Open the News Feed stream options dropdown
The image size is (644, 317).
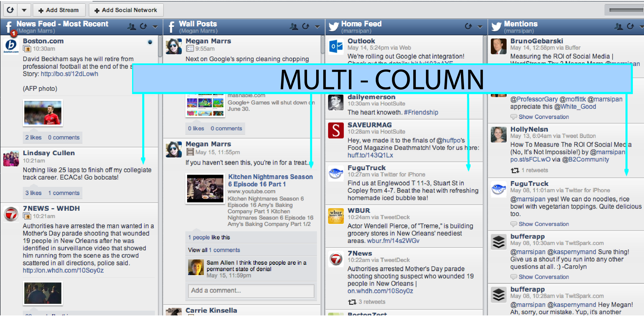click(155, 27)
